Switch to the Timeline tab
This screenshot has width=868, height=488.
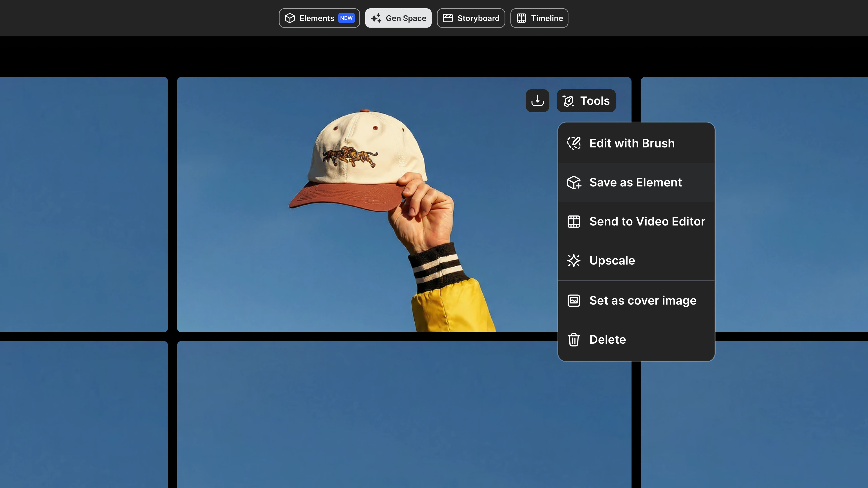tap(539, 18)
